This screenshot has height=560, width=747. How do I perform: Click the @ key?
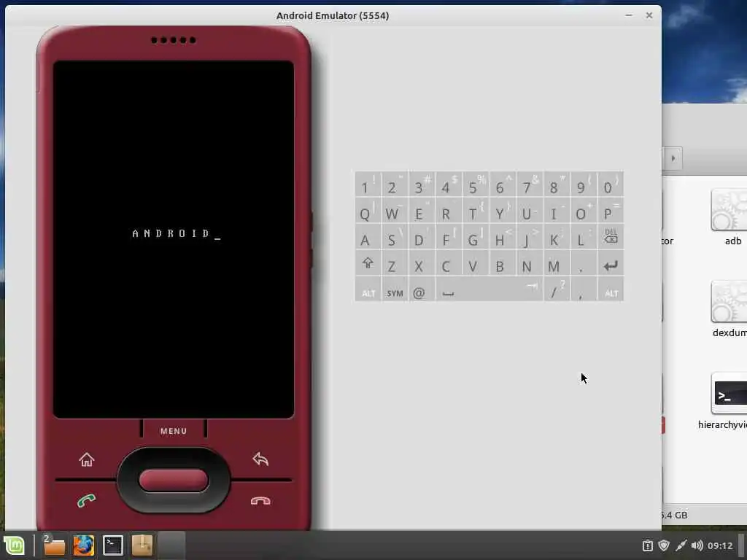pyautogui.click(x=421, y=289)
